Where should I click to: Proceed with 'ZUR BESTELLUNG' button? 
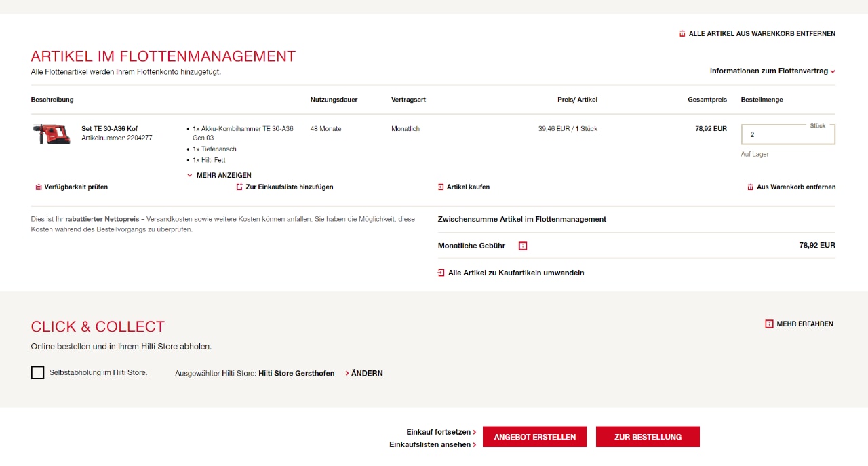[x=648, y=437]
